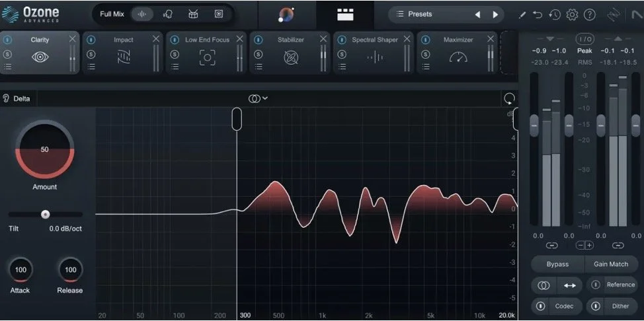
Task: Open the Clarity module preset list
Action: pyautogui.click(x=7, y=67)
